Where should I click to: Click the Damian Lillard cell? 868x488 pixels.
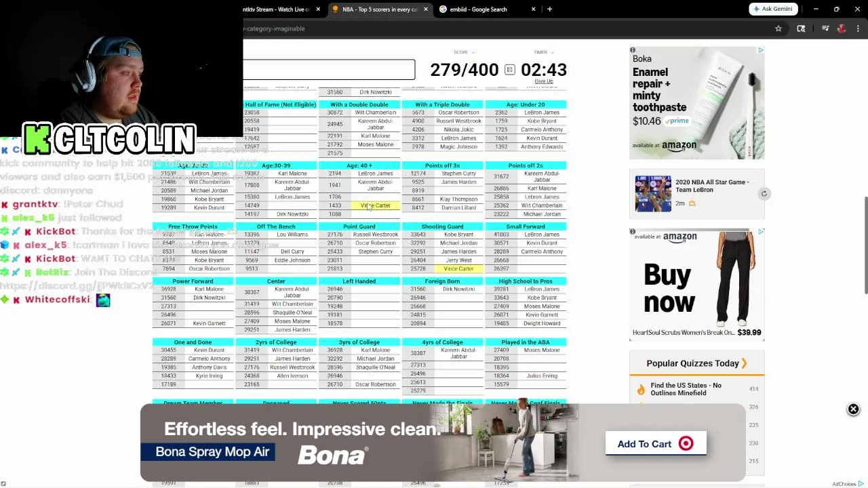pos(458,207)
